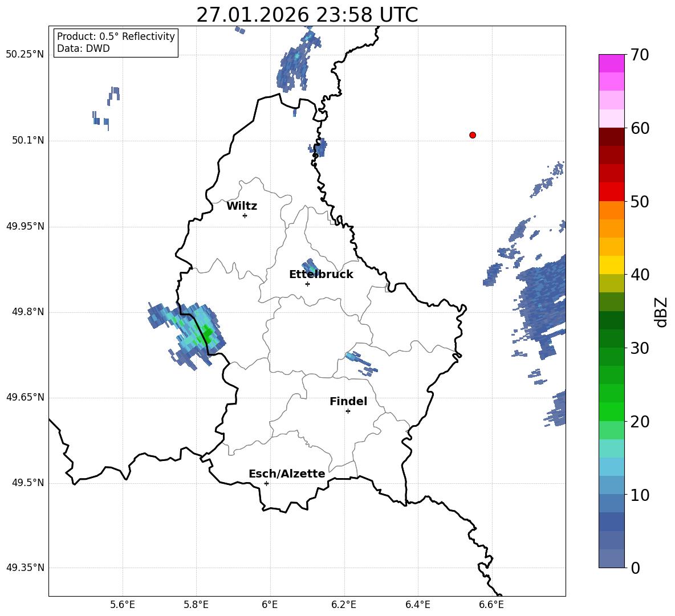Click the colorbar tick label 60
The image size is (675, 616).
click(640, 128)
